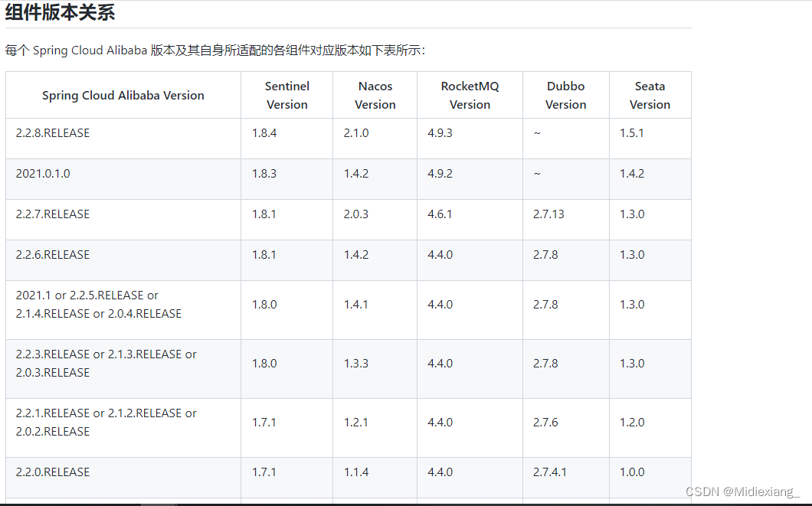Click Sentinel value 1.8.4
The height and width of the screenshot is (506, 812).
click(x=264, y=133)
